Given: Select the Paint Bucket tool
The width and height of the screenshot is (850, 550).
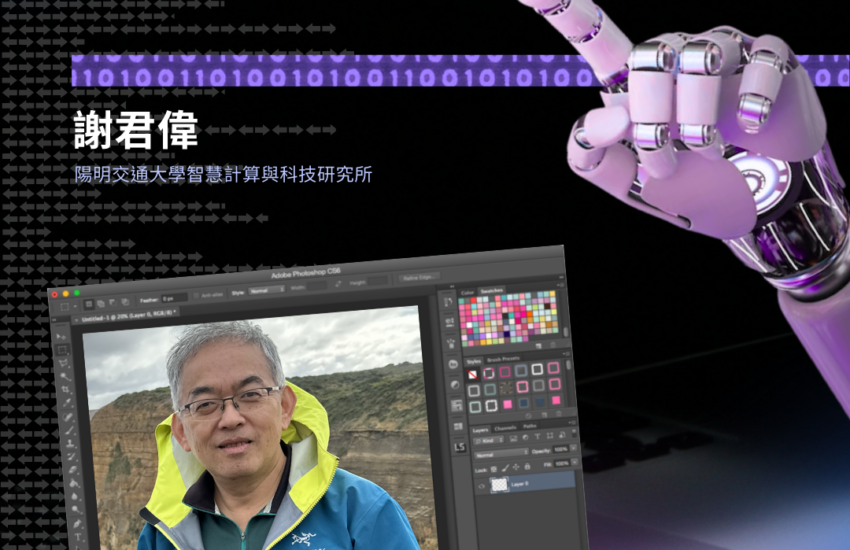Looking at the screenshot, I should (74, 483).
